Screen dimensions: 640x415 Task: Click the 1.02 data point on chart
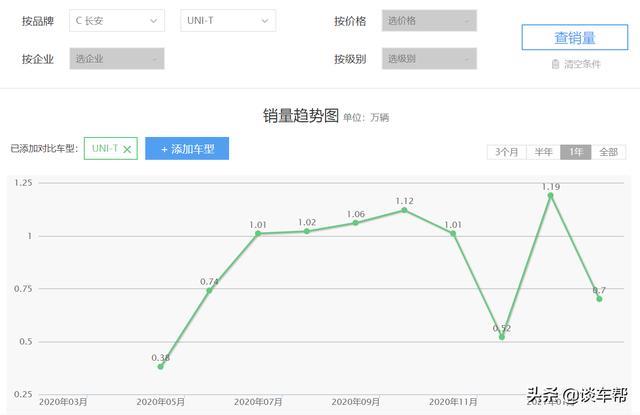[x=307, y=231]
